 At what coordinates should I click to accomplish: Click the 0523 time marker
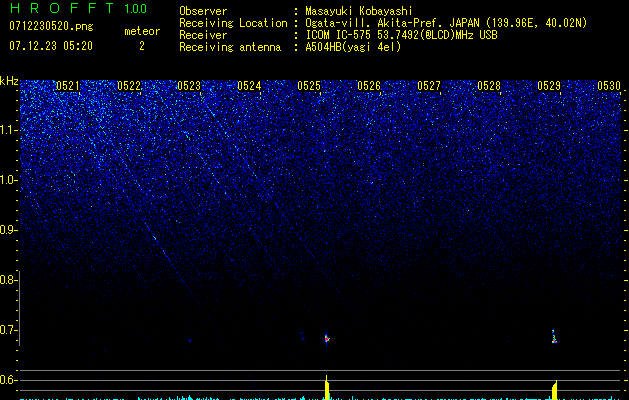click(189, 86)
